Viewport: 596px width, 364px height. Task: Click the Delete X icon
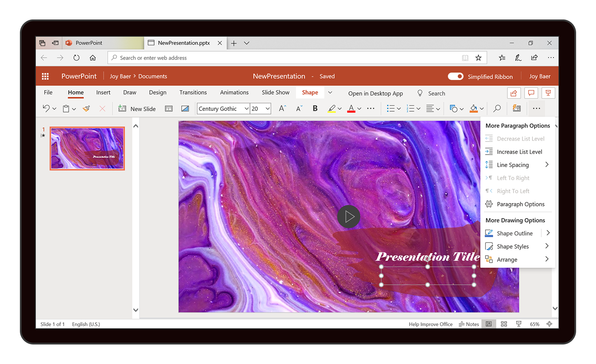103,108
